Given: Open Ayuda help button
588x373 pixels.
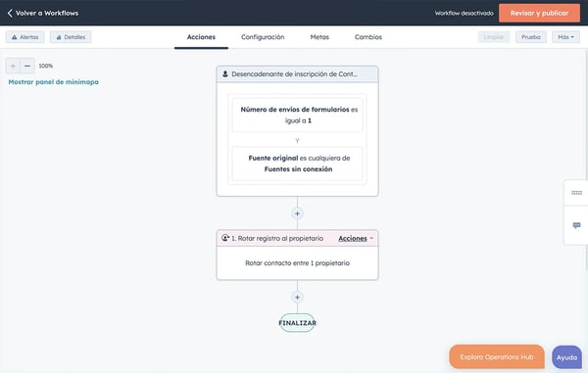Looking at the screenshot, I should [566, 357].
